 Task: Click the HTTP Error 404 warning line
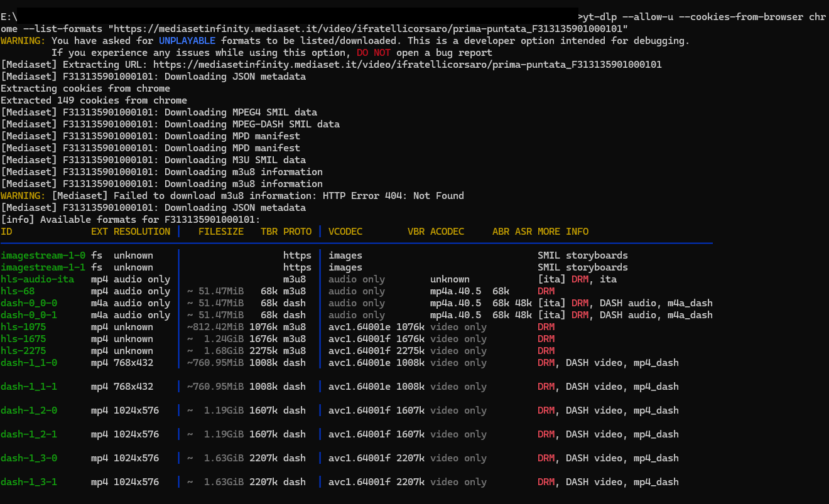(257, 196)
